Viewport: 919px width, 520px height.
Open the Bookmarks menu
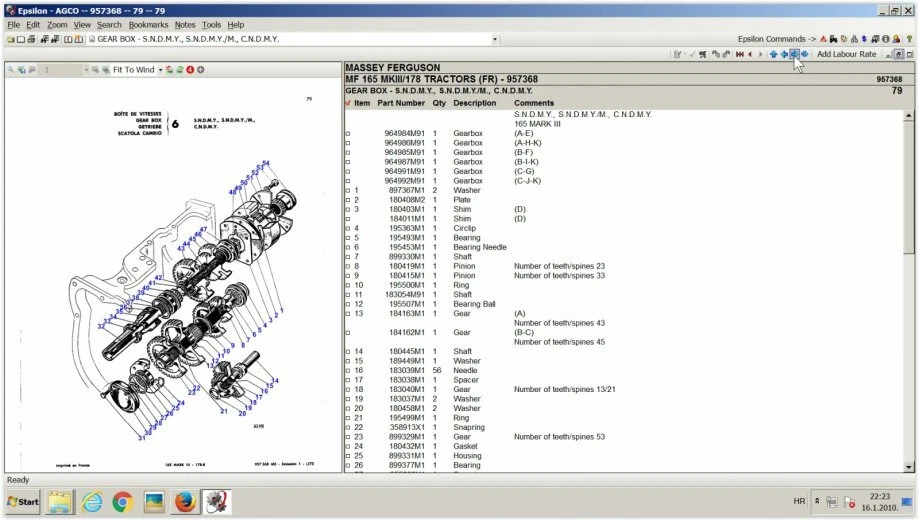point(148,25)
